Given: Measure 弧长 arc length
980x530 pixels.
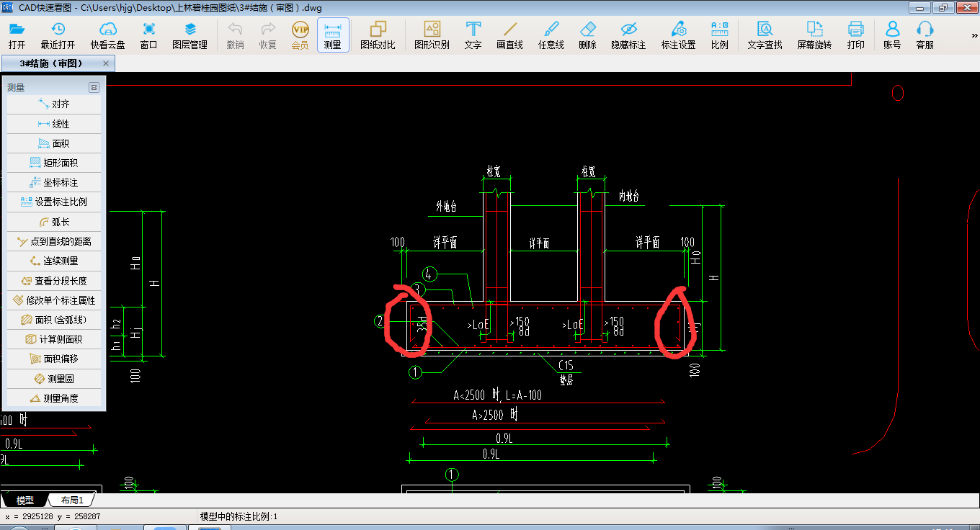Looking at the screenshot, I should (54, 222).
